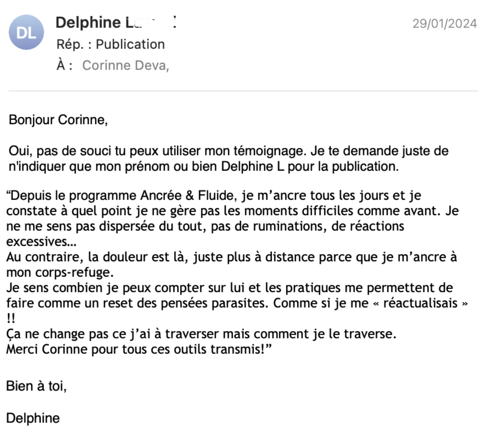Click the 'À :' recipient field label

click(65, 65)
